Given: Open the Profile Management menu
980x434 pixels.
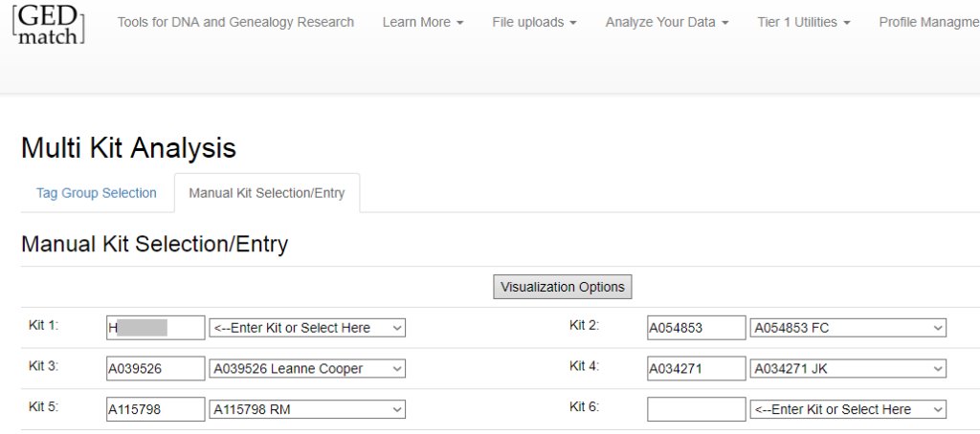Looking at the screenshot, I should tap(929, 23).
